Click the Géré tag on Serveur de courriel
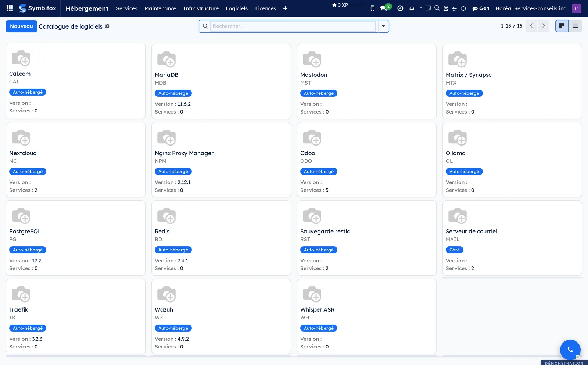 pyautogui.click(x=455, y=250)
